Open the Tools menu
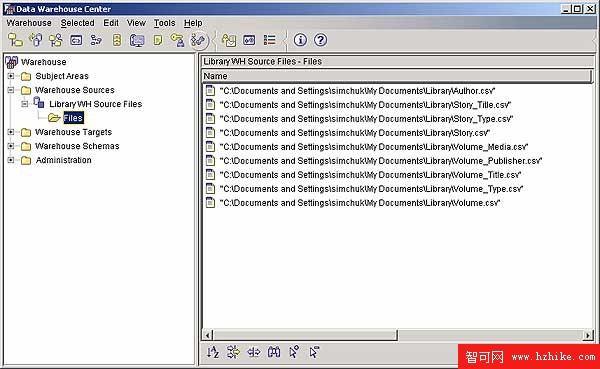 click(x=165, y=23)
